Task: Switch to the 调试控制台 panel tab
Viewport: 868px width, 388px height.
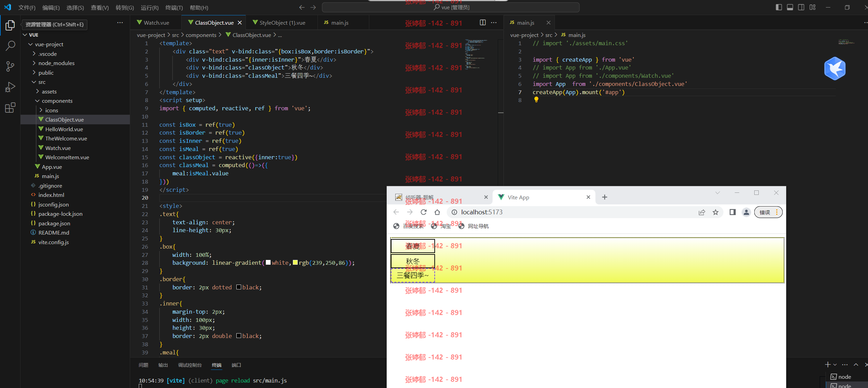Action: (x=190, y=365)
